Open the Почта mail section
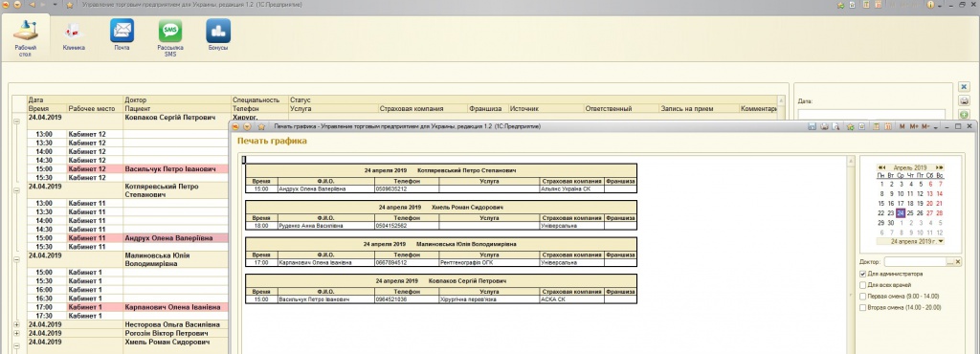The image size is (980, 354). click(122, 36)
